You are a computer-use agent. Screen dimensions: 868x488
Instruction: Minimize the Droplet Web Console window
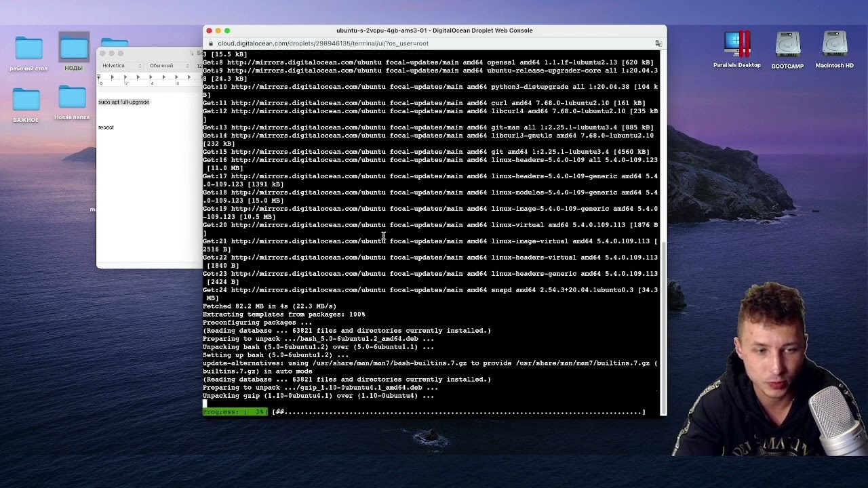pyautogui.click(x=218, y=30)
